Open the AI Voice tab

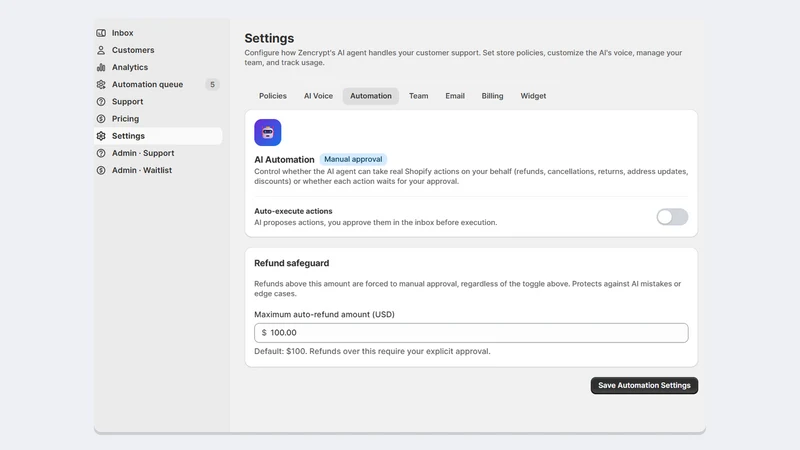pos(318,96)
